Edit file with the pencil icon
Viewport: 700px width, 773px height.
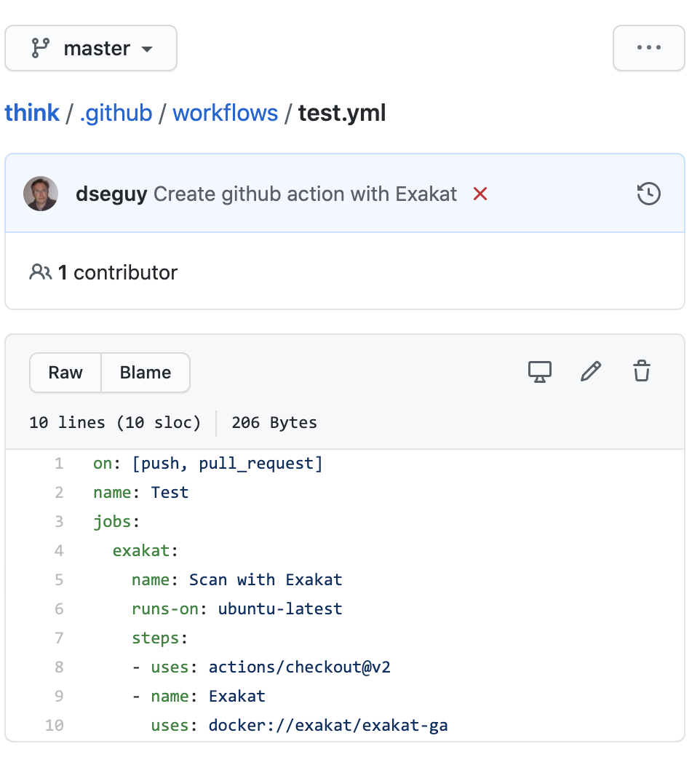[591, 372]
